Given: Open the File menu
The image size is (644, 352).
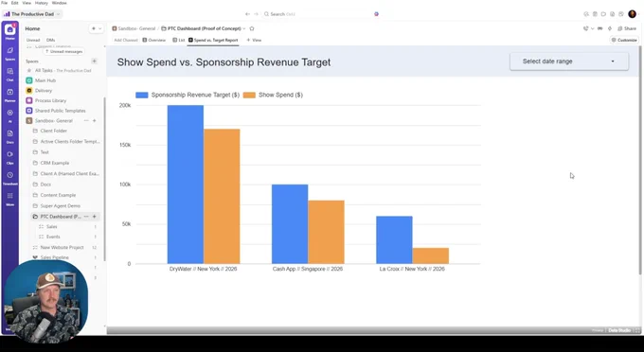Looking at the screenshot, I should 4,3.
